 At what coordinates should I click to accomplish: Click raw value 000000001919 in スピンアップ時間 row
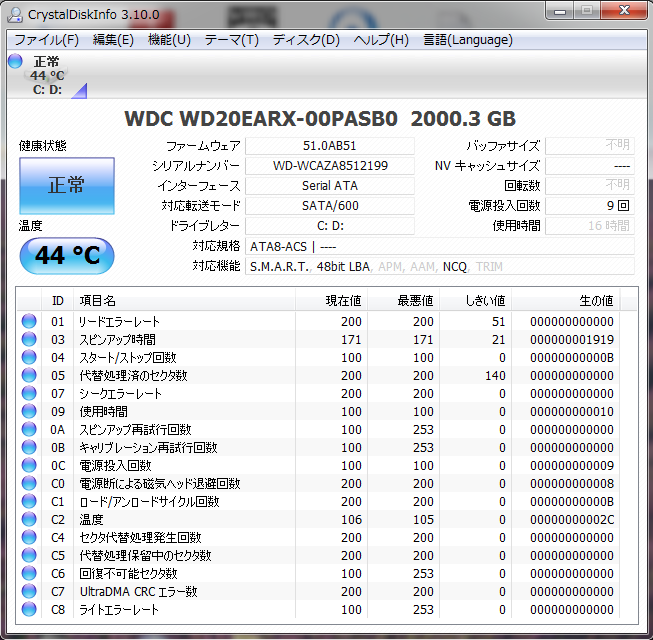pyautogui.click(x=572, y=340)
